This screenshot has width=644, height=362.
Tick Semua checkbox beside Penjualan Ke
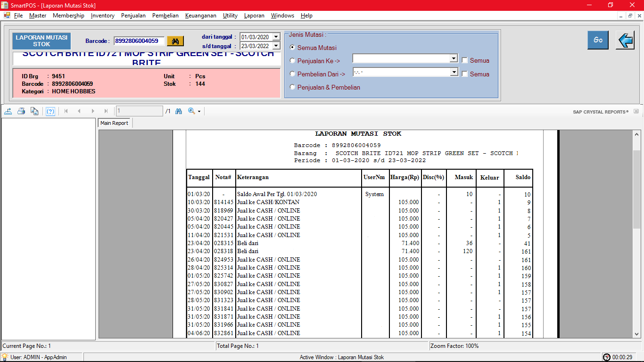465,60
